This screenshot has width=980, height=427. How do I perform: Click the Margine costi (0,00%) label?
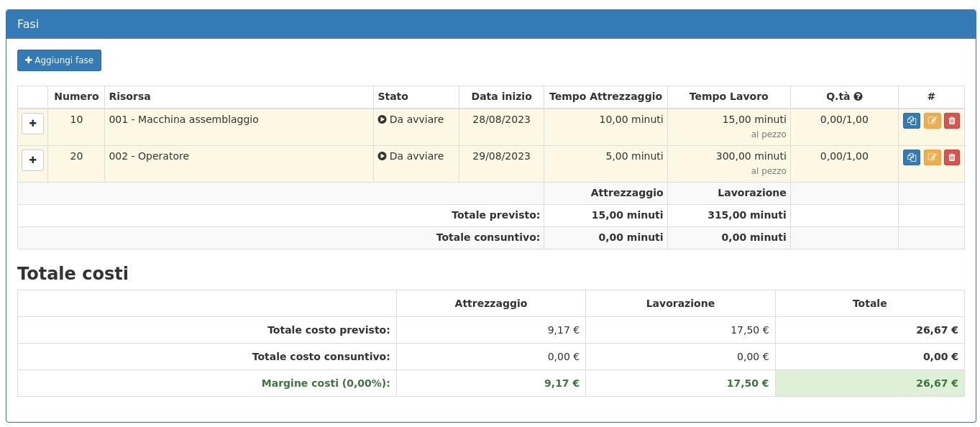(325, 384)
